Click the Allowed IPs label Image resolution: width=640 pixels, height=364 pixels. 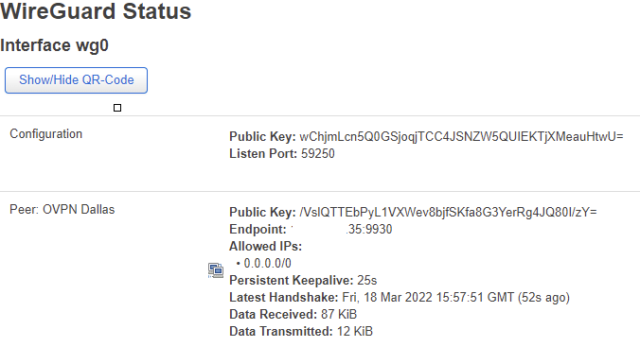(265, 246)
